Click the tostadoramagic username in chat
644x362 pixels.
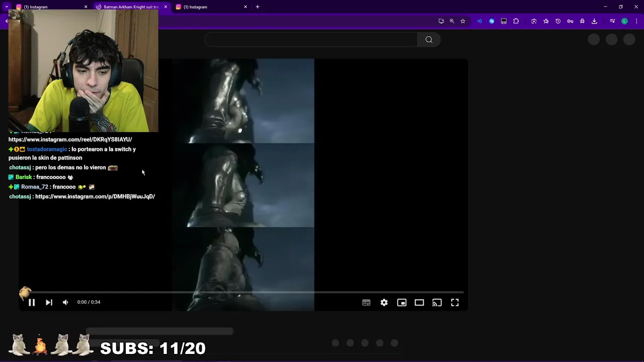(47, 149)
